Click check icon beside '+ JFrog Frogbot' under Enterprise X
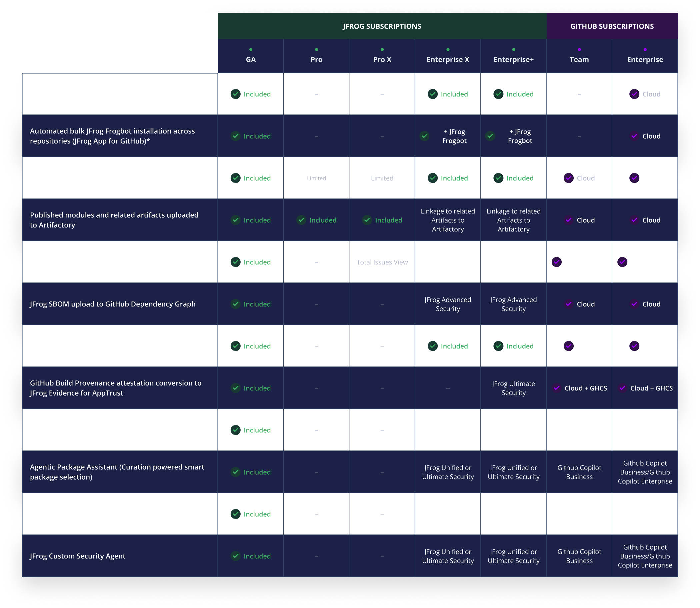This screenshot has width=700, height=608. pos(424,136)
